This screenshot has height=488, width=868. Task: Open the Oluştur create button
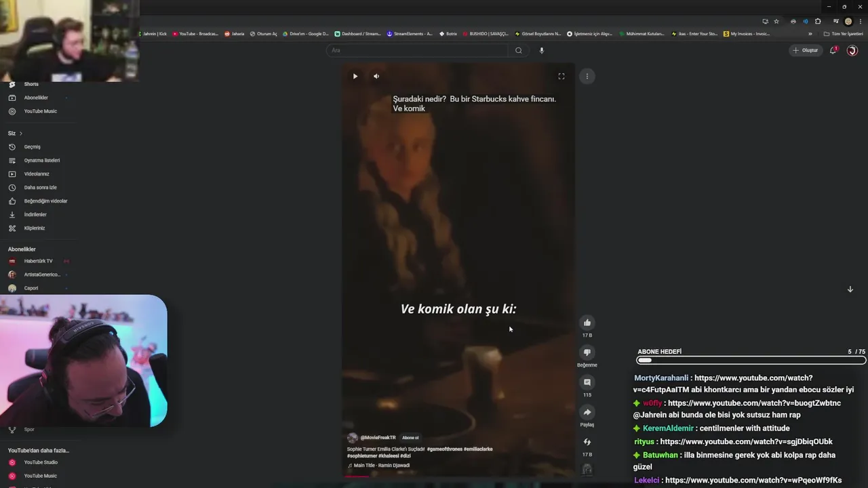pyautogui.click(x=806, y=50)
